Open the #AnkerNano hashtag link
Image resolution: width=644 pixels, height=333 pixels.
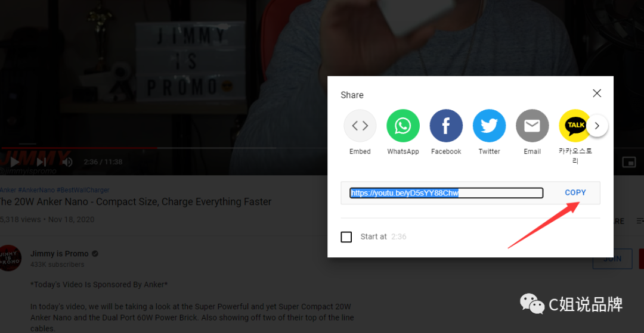coord(36,190)
